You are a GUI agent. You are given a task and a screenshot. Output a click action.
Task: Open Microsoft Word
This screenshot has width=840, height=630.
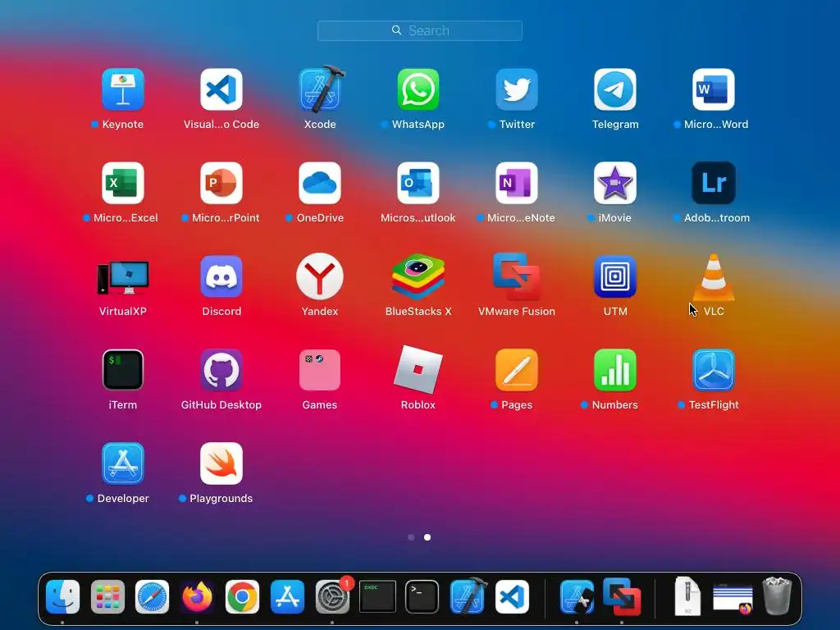tap(714, 89)
